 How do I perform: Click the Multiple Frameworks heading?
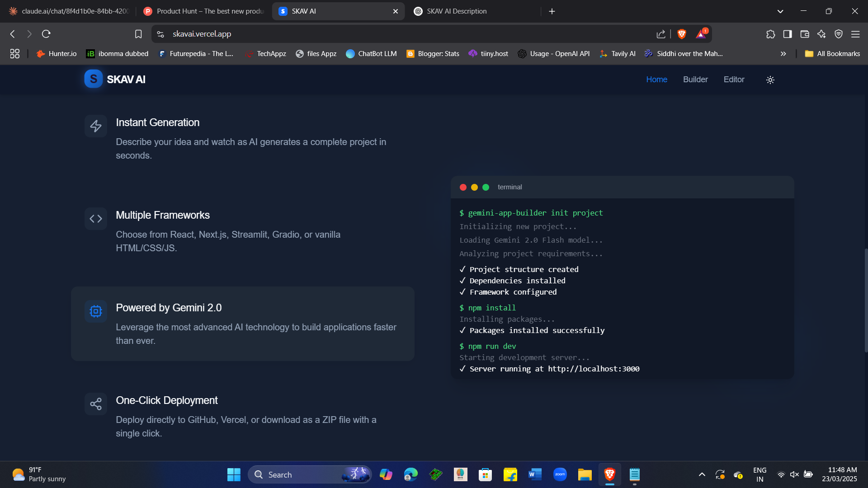163,215
